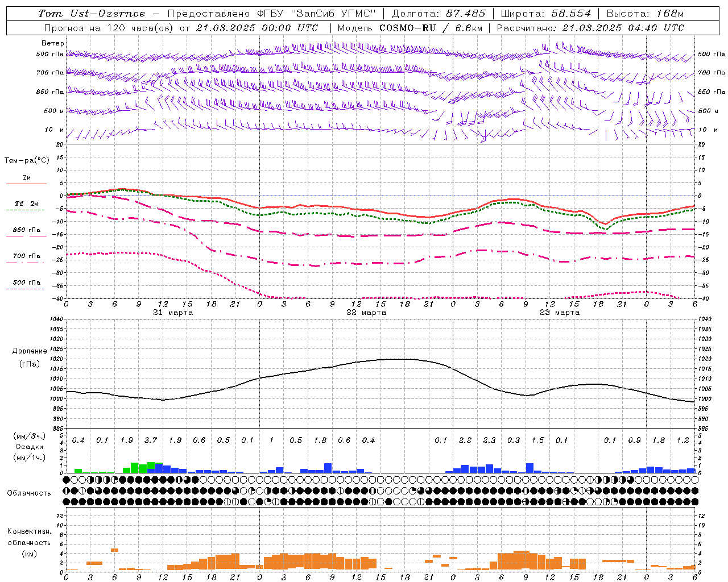Screen dimensions: 728x582
Task: Click the Прогноз на 120 часа(ов) text
Action: 109,28
